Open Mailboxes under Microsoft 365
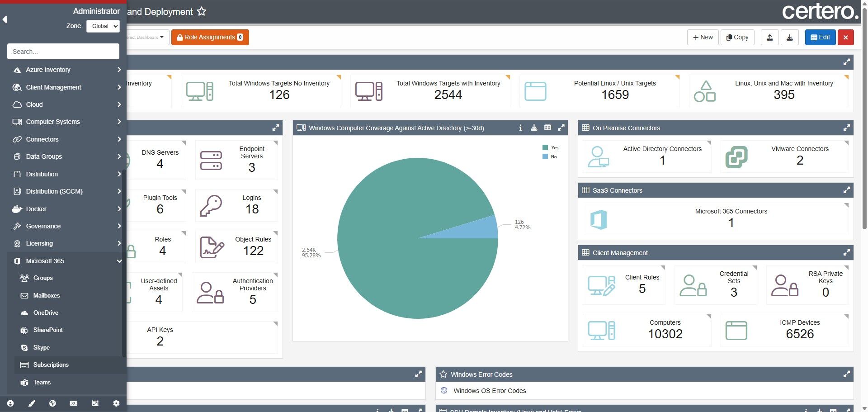The height and width of the screenshot is (412, 868). click(70, 295)
